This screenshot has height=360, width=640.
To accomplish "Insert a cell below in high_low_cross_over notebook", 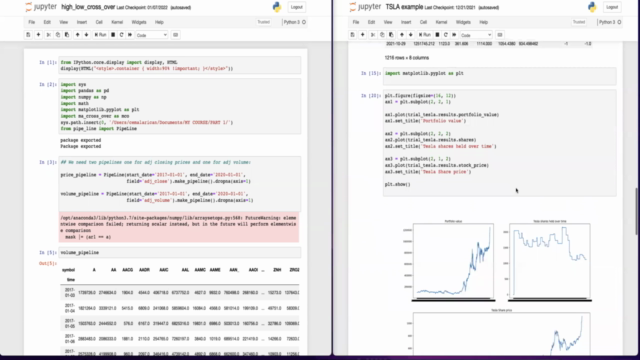I will [x=38, y=35].
